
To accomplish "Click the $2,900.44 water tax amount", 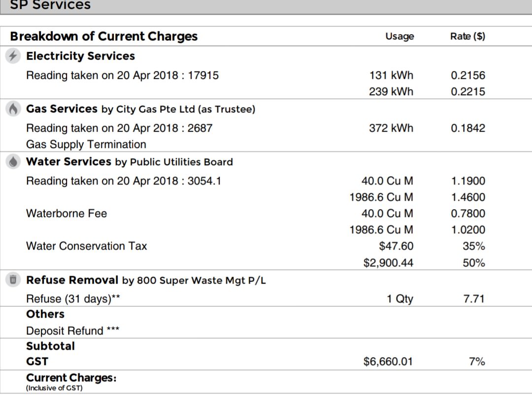I will (x=388, y=263).
